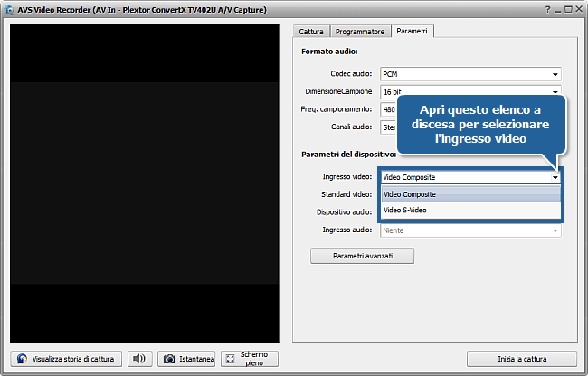Switch to the Programmatore tab
The height and width of the screenshot is (376, 588).
tap(360, 32)
